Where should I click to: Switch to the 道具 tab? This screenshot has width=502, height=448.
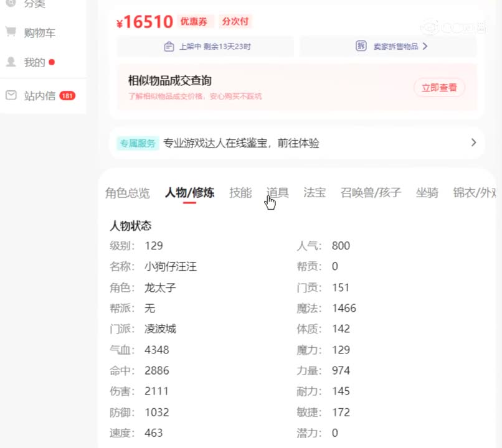pos(278,193)
